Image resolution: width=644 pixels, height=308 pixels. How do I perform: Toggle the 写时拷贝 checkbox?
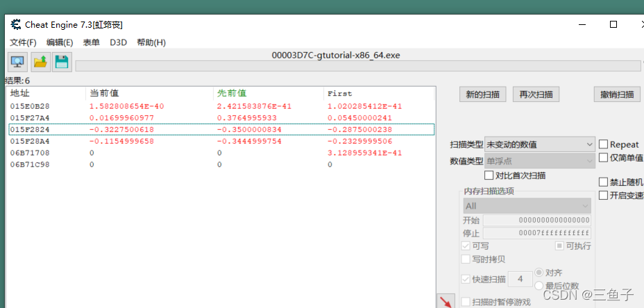[466, 259]
